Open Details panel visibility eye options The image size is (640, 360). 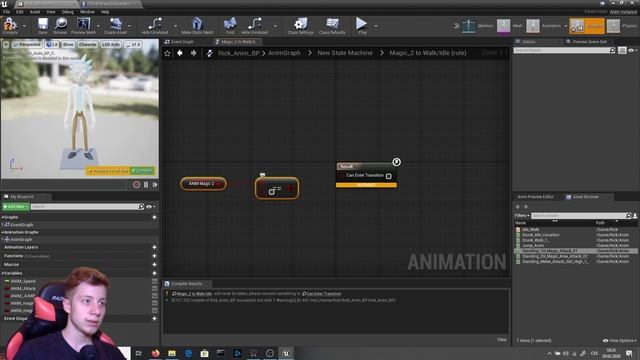(632, 50)
